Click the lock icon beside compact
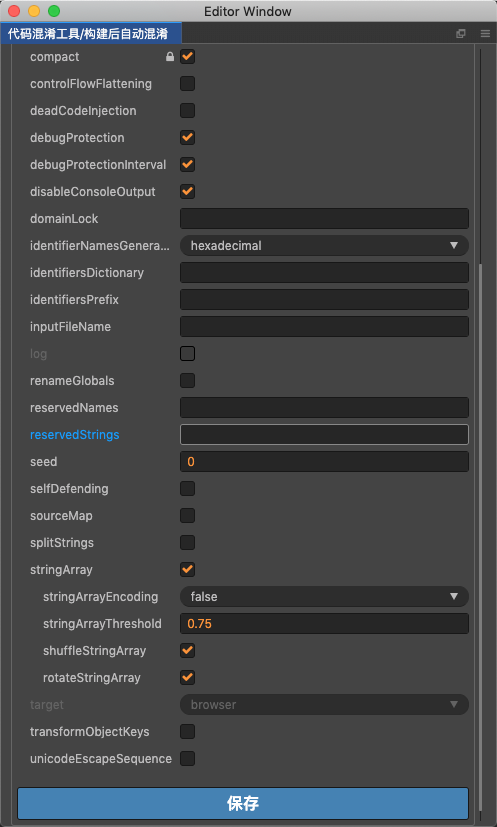497x827 pixels. (x=170, y=56)
